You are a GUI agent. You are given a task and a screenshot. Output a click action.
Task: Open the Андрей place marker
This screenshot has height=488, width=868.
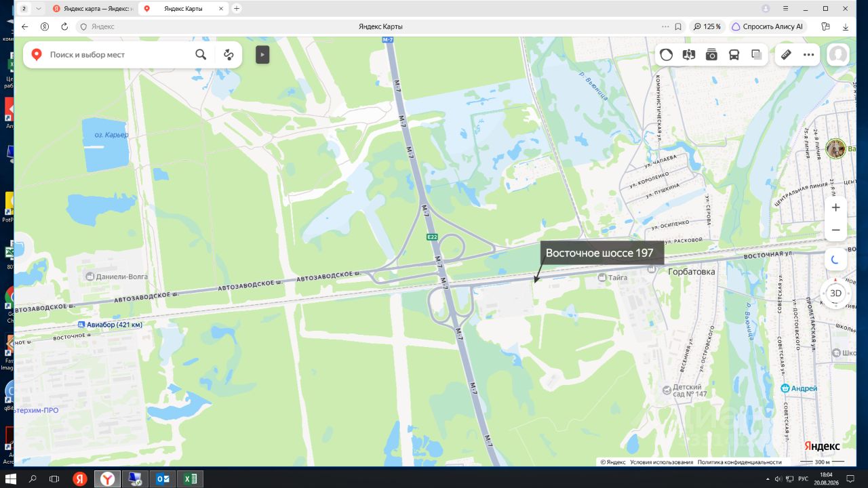click(799, 388)
